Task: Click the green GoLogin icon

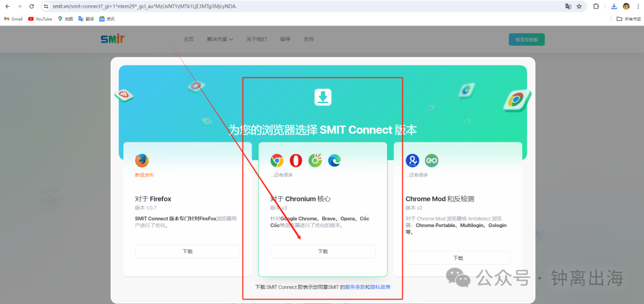Action: 432,160
